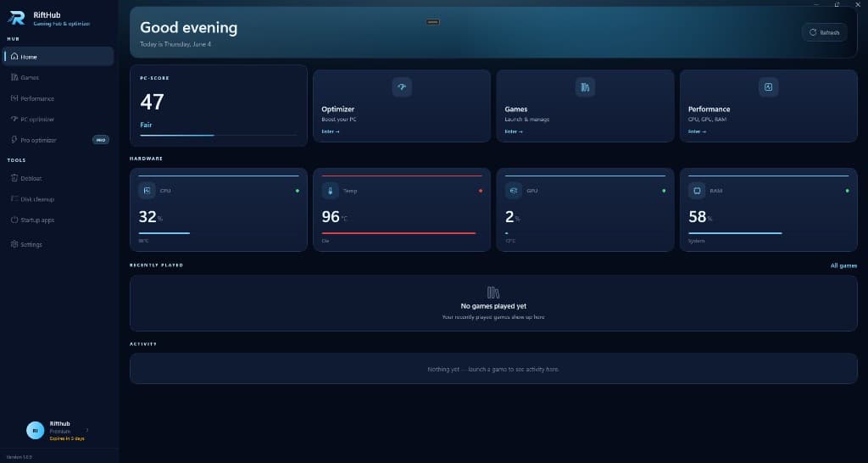Click the Good evening heading
Viewport: 868px width, 463px height.
[189, 28]
